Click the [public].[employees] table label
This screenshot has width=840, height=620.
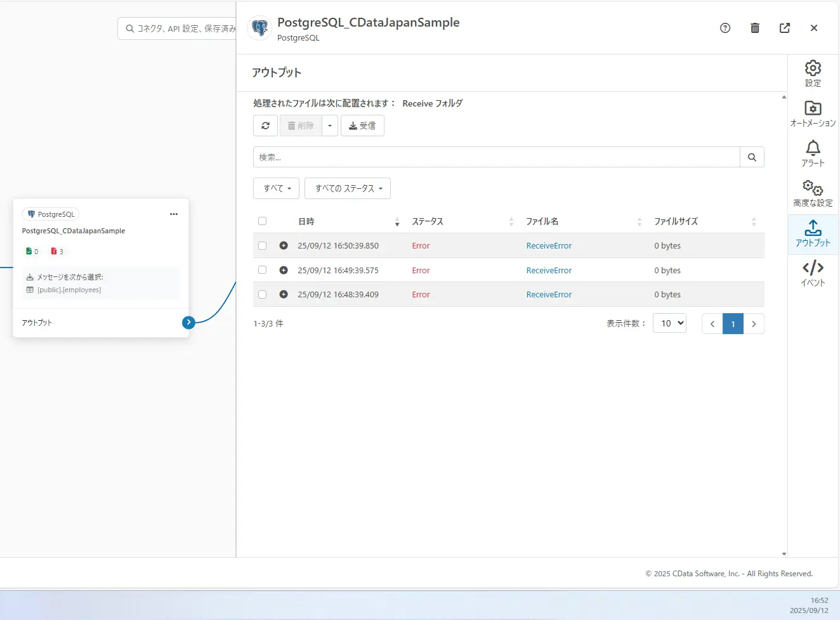point(69,290)
